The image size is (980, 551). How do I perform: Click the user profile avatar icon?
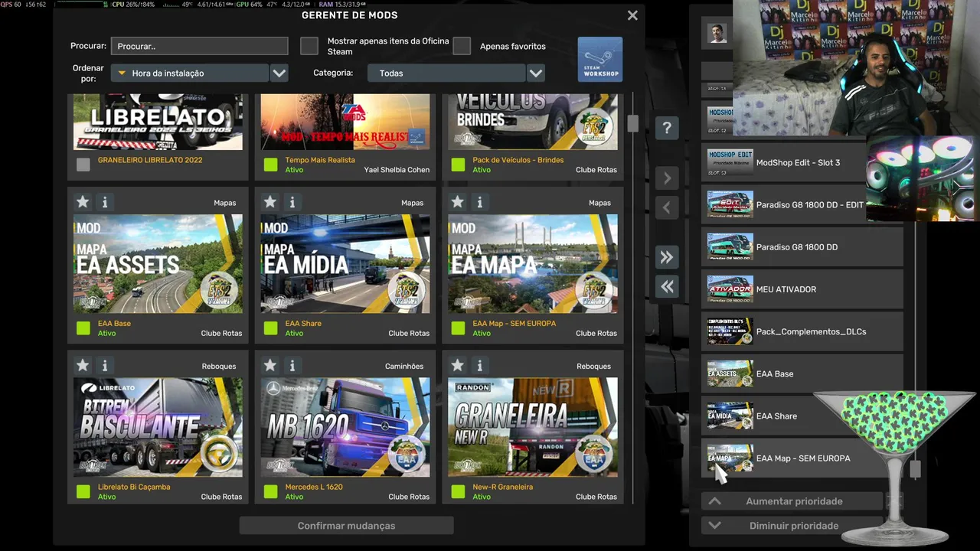click(717, 34)
